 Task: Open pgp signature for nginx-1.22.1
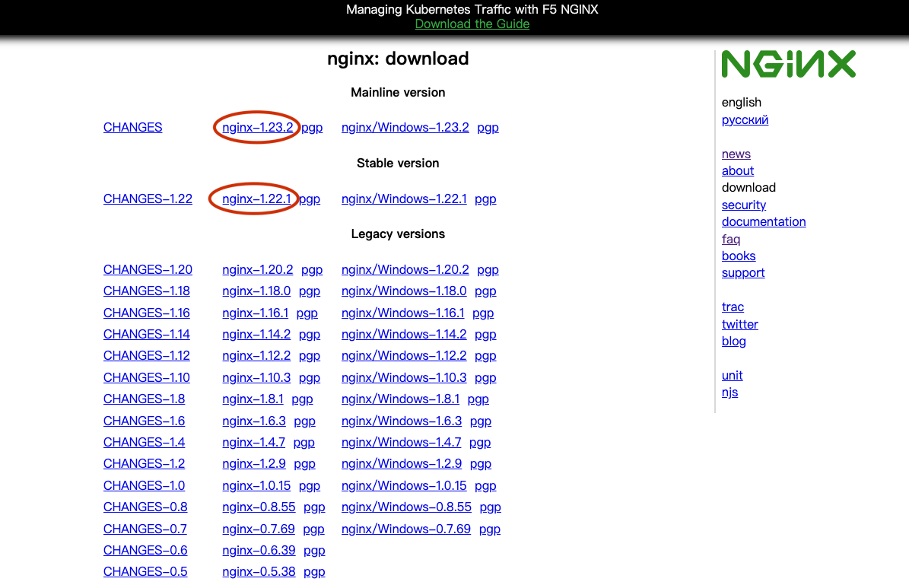[310, 199]
